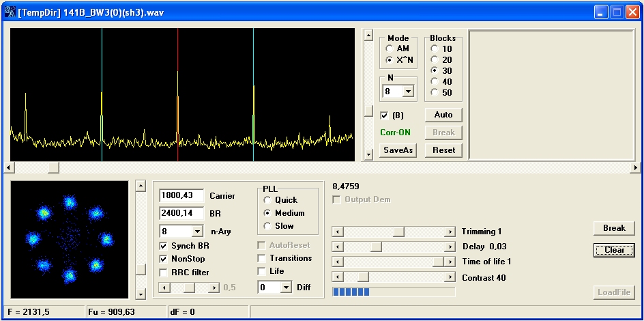Click the SaveAs button

[x=398, y=150]
